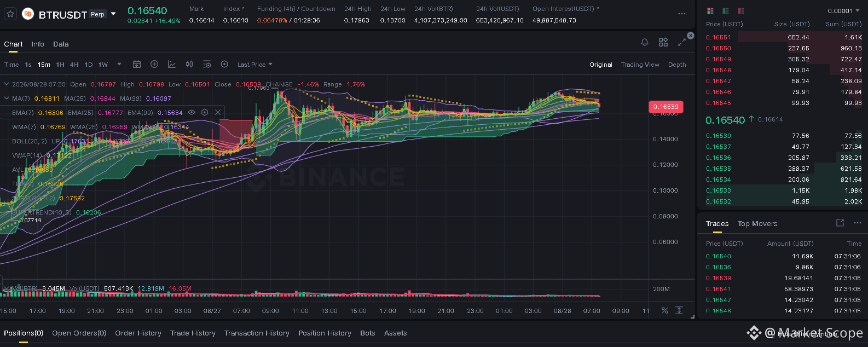Viewport: 868px width, 347px height.
Task: Add BTRUSDT to favorites with the star
Action: pyautogui.click(x=10, y=14)
